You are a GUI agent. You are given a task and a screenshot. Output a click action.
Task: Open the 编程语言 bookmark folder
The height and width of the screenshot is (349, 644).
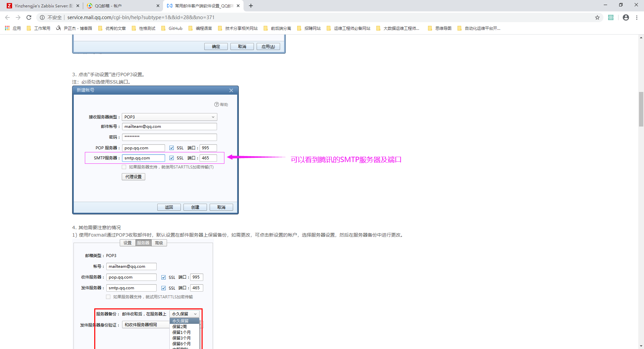(200, 28)
